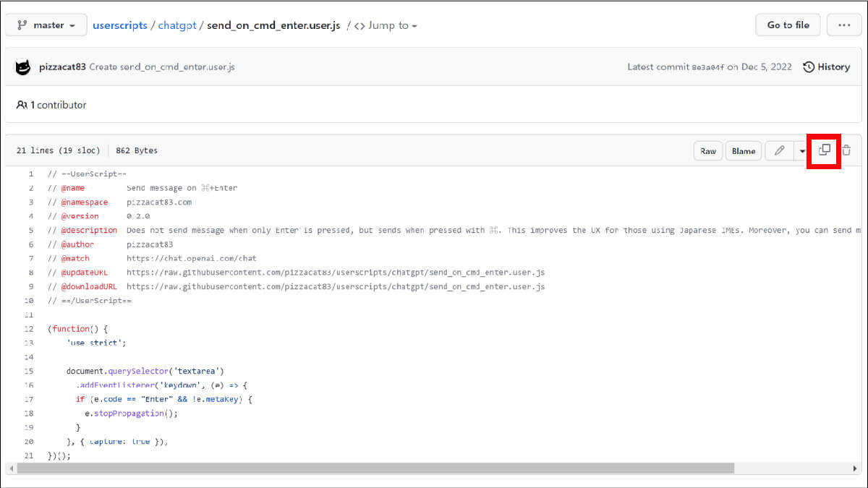The image size is (868, 488).
Task: Click the contributors people icon
Action: (22, 105)
